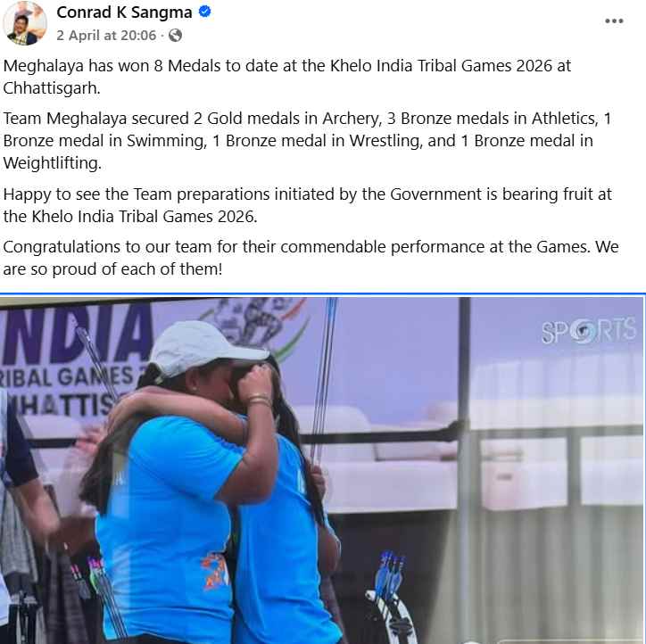The width and height of the screenshot is (646, 644).
Task: Click the Conrad K Sangma name link
Action: 124,12
